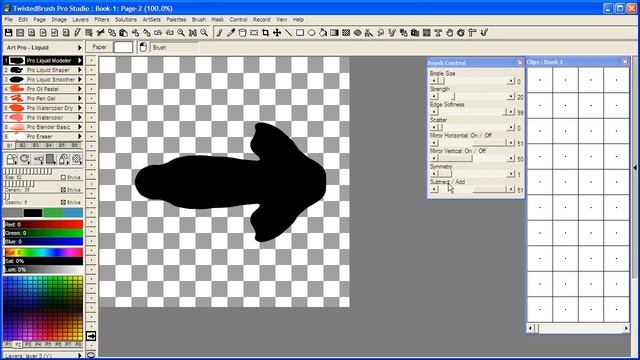Select the Move four-arrow tool
The image size is (640, 360).
(277, 33)
